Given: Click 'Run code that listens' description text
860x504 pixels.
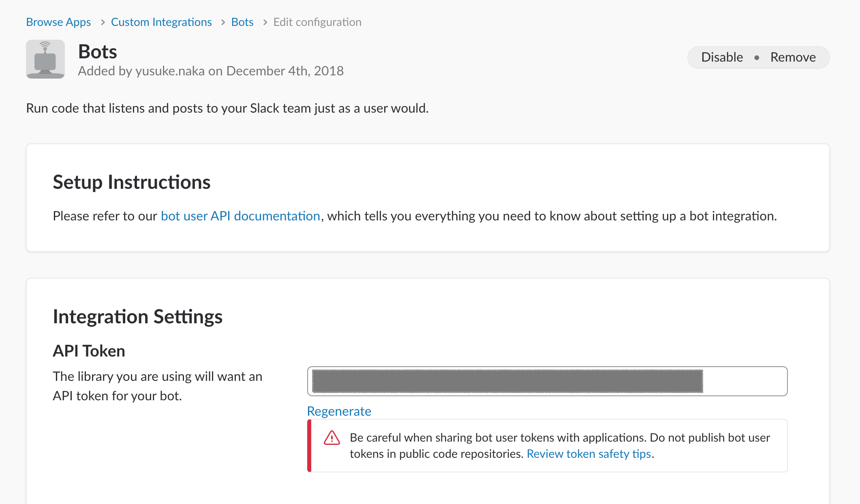Looking at the screenshot, I should pyautogui.click(x=227, y=108).
